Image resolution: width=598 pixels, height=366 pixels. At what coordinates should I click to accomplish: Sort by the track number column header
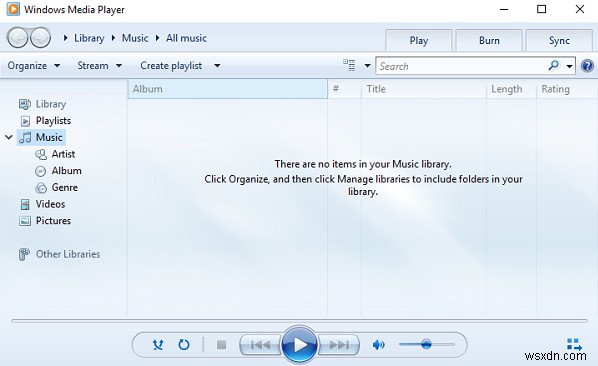(x=344, y=89)
